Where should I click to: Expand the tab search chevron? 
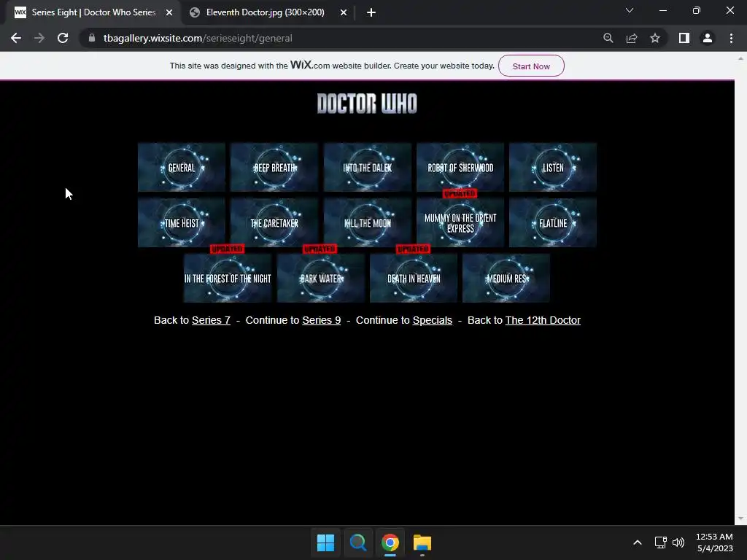point(630,10)
